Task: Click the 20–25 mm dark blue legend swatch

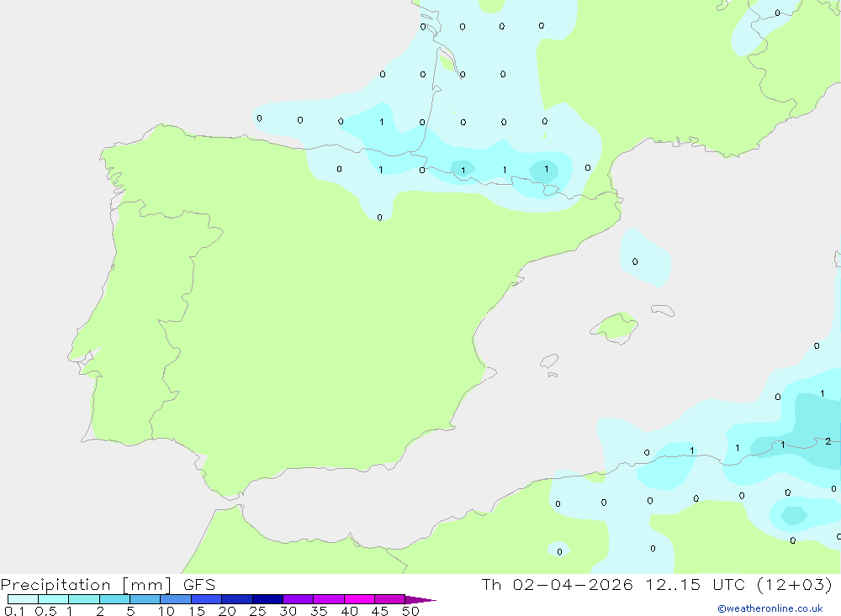Action: pos(237,599)
